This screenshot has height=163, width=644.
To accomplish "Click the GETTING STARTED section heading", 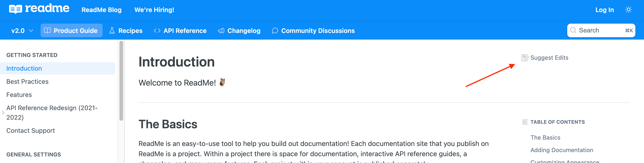I will [32, 55].
